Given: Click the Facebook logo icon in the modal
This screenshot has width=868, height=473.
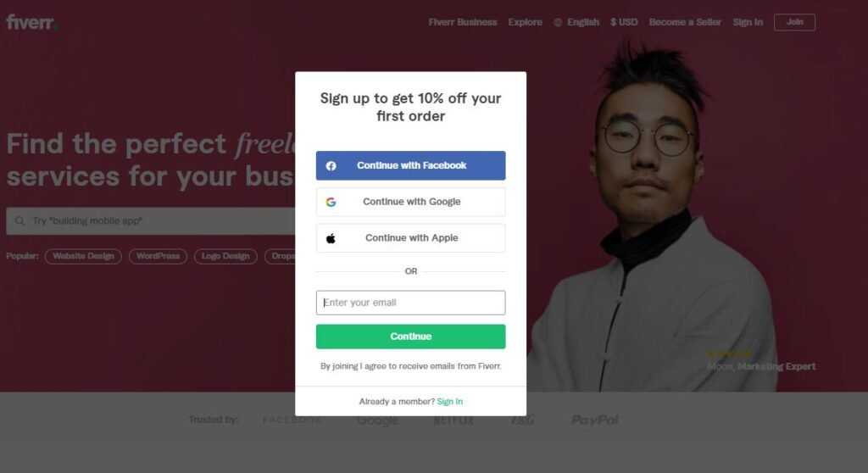Looking at the screenshot, I should 331,165.
